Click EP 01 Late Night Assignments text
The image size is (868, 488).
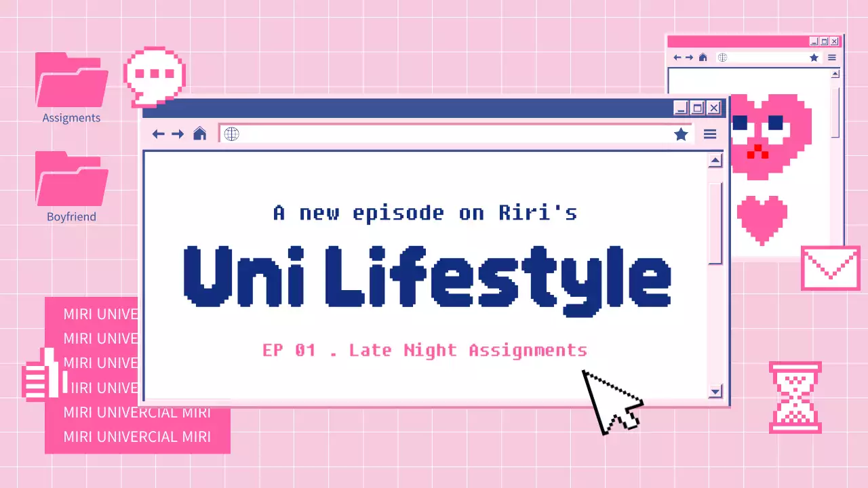coord(425,350)
